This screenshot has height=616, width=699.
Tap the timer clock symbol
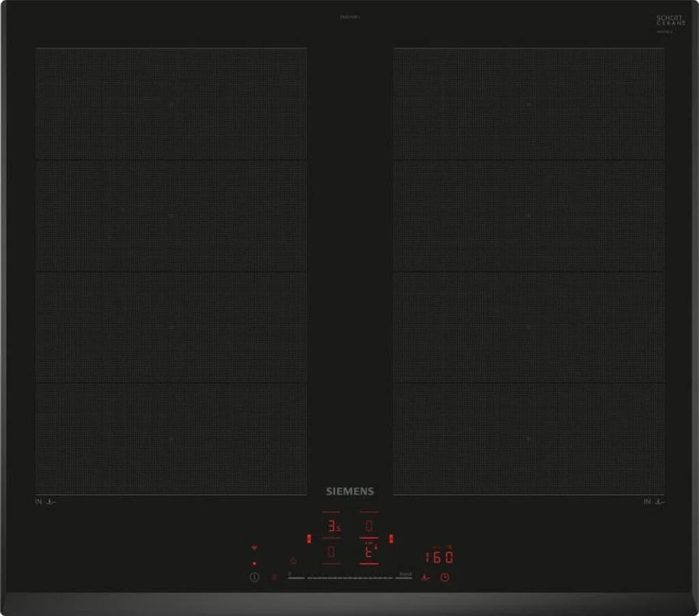tap(444, 577)
